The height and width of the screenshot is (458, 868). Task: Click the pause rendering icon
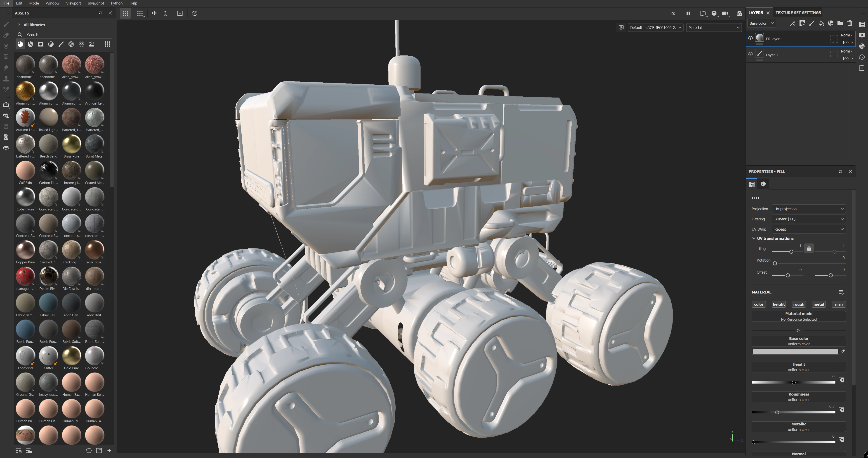coord(688,14)
